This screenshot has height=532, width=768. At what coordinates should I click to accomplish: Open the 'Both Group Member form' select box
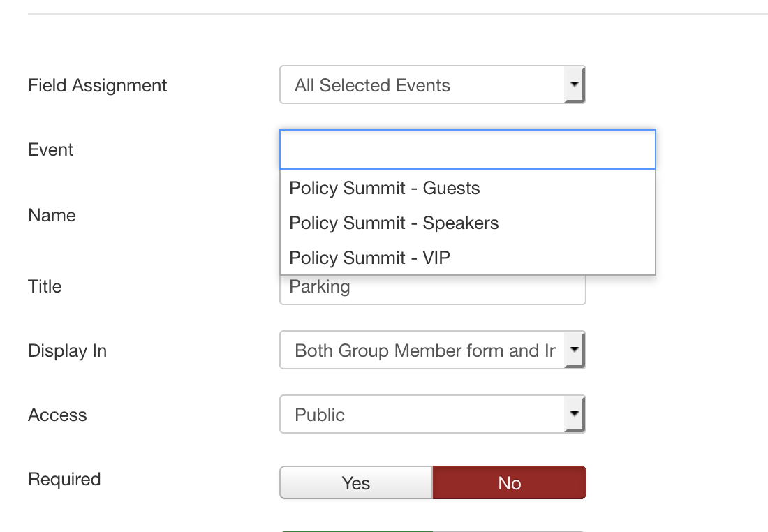coord(422,350)
